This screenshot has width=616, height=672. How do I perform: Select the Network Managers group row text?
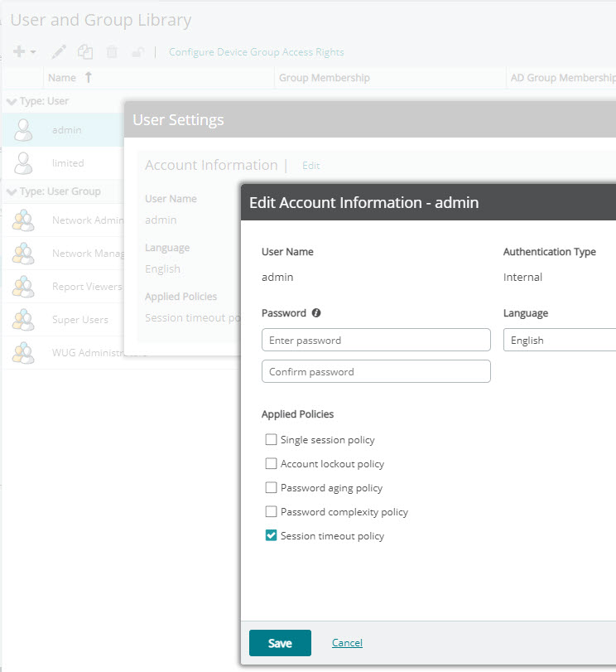point(88,254)
